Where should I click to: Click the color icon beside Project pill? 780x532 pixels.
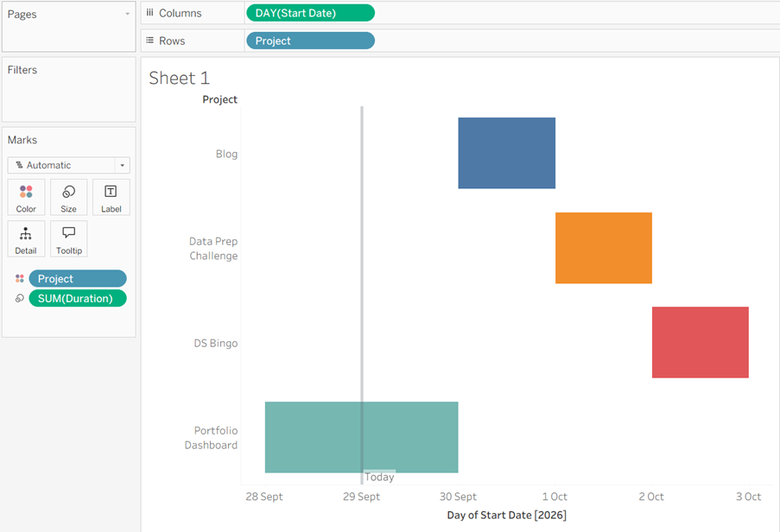coord(19,278)
